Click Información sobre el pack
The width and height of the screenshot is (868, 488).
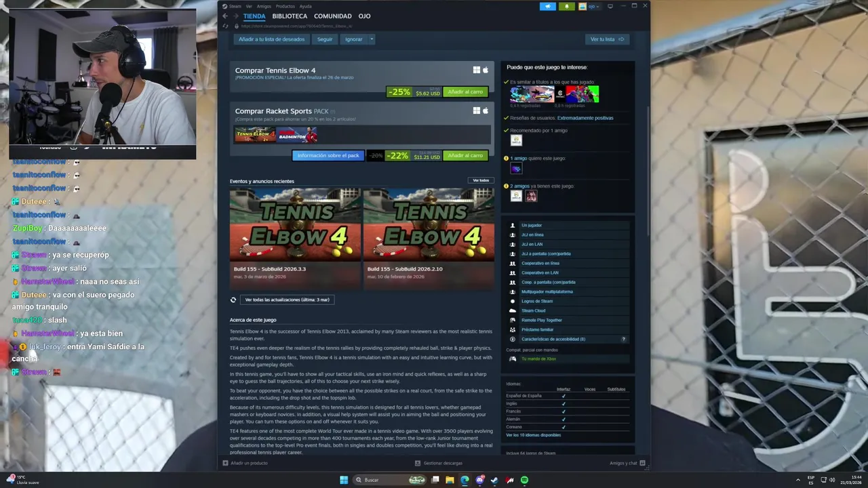tap(328, 156)
